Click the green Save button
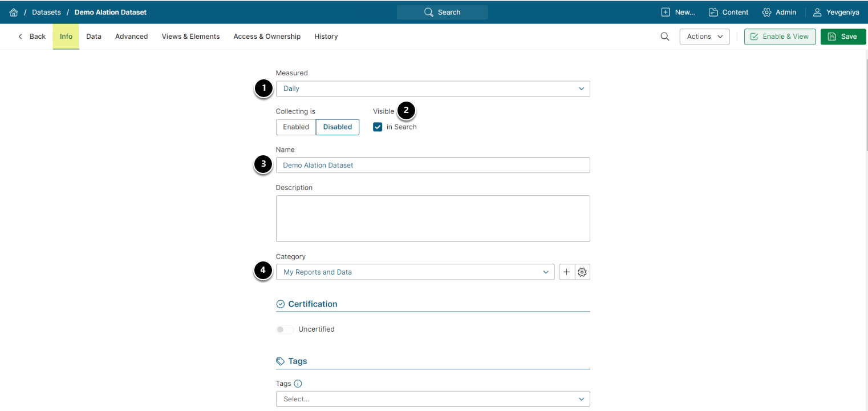Screen dimensions: 868x411 (842, 37)
